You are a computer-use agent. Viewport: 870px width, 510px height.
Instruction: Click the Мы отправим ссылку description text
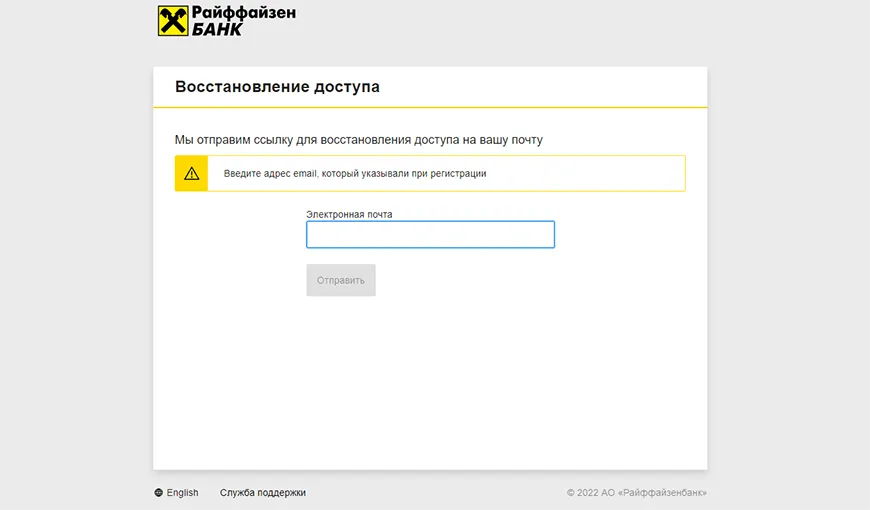(359, 140)
